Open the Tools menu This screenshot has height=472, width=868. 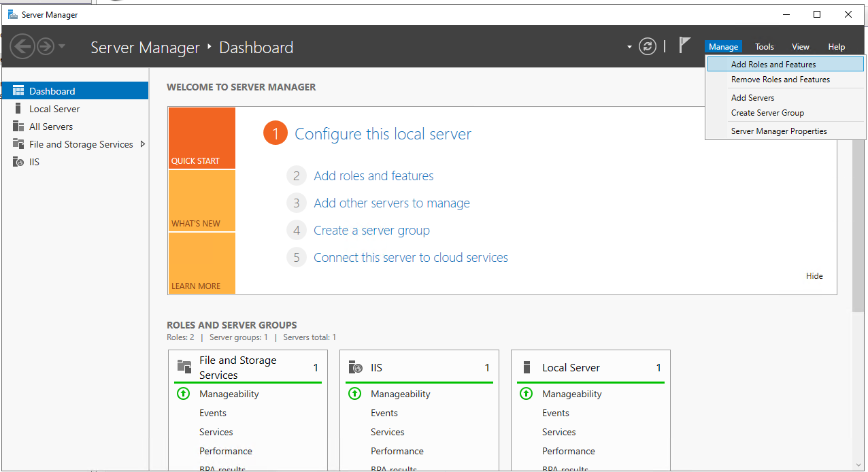(x=765, y=47)
